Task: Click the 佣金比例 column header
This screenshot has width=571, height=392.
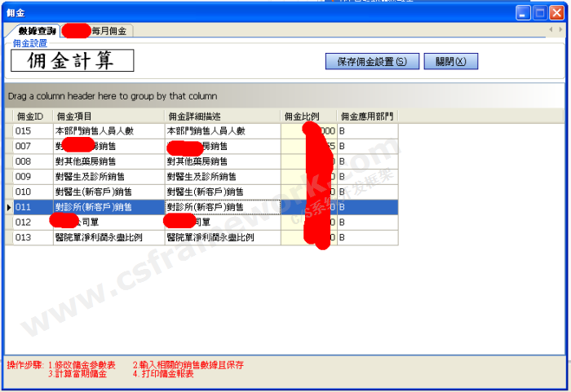Action: click(x=307, y=117)
